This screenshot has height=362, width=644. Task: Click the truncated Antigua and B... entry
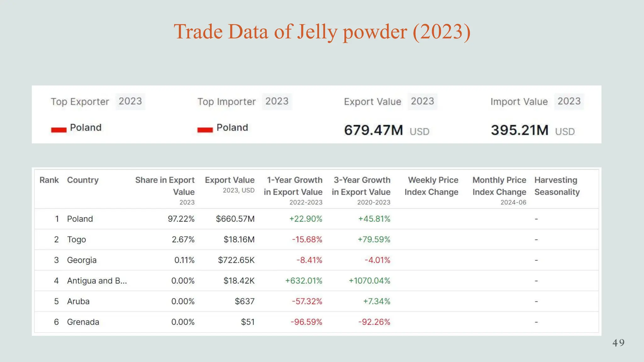97,281
